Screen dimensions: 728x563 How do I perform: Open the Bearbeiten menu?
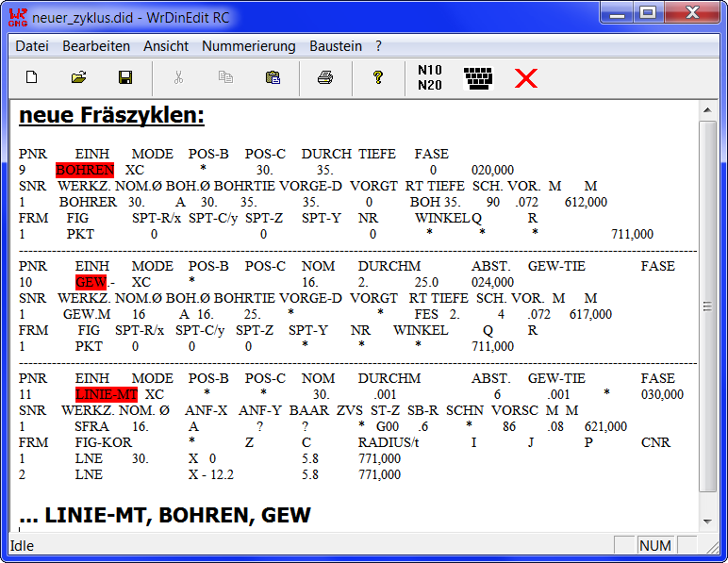point(96,46)
